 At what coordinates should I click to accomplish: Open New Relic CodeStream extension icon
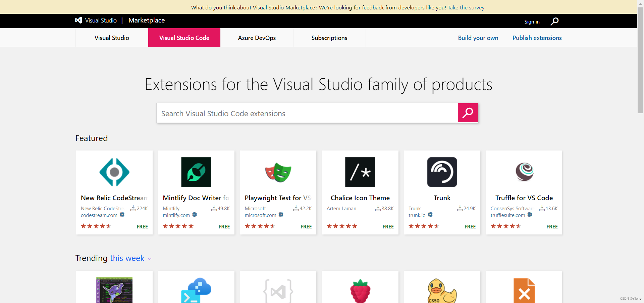tap(114, 172)
